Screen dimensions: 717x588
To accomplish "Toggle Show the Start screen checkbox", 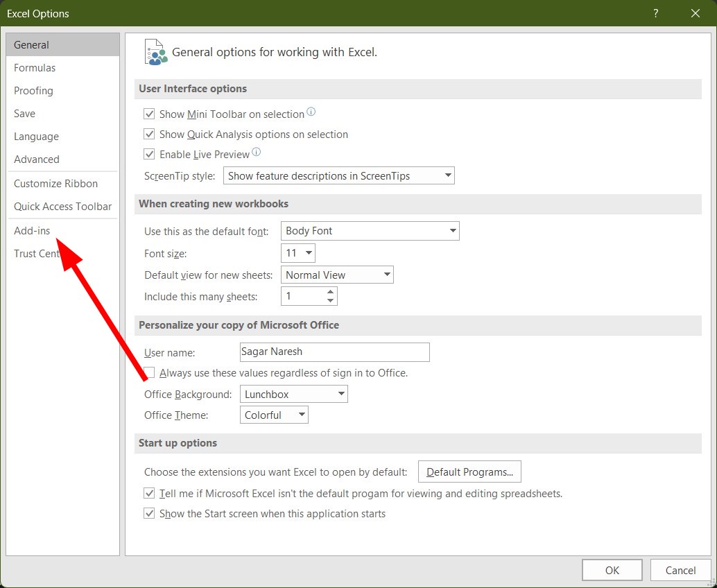I will click(x=149, y=514).
